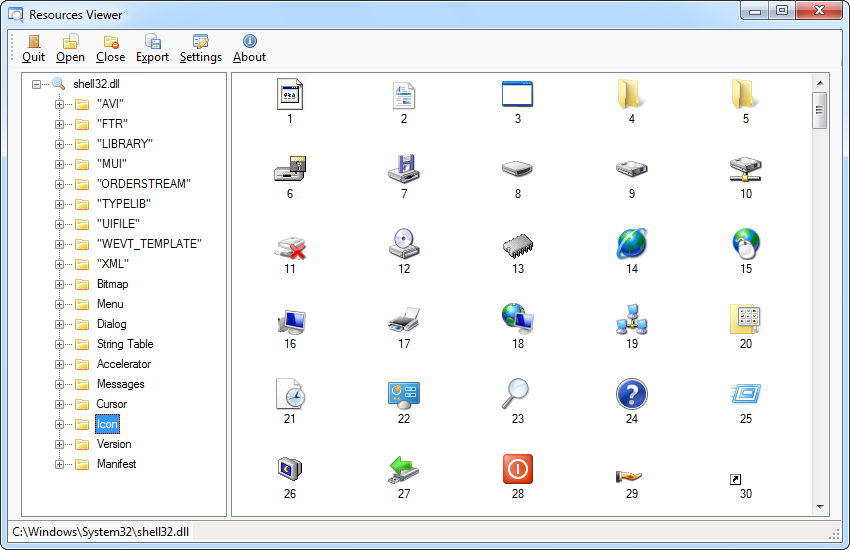Export resources using the Export toolbar icon
Screen dimensions: 850x550
point(152,42)
